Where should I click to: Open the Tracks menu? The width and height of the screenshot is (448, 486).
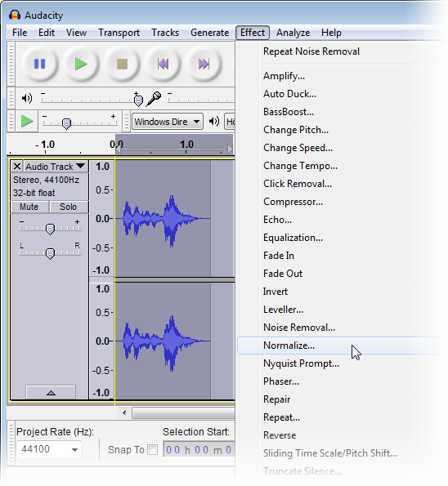(x=165, y=33)
